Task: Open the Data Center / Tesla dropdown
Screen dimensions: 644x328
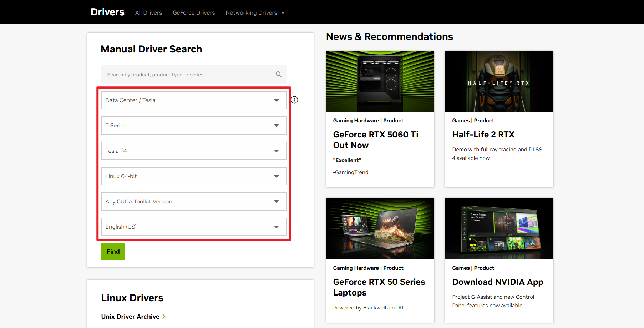Action: pyautogui.click(x=194, y=100)
